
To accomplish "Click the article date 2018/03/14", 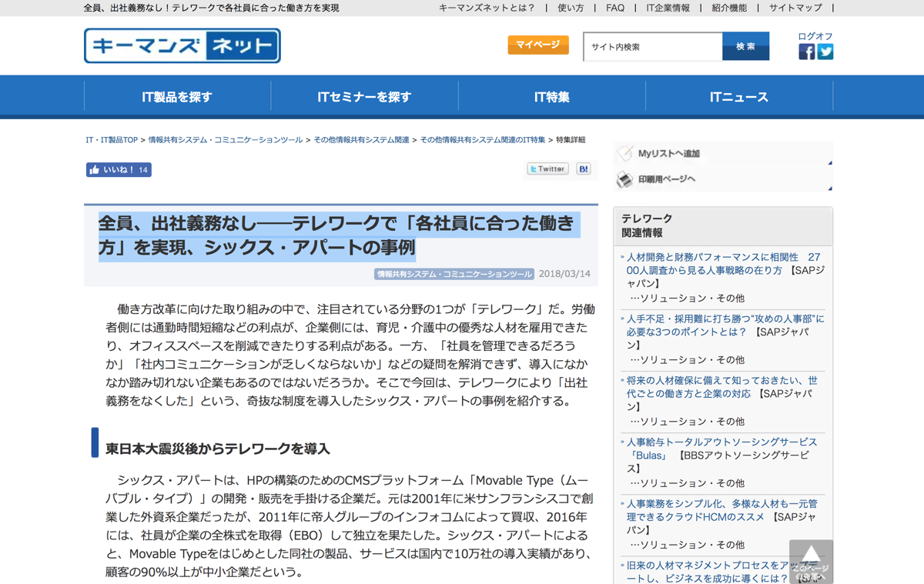I will (x=564, y=274).
